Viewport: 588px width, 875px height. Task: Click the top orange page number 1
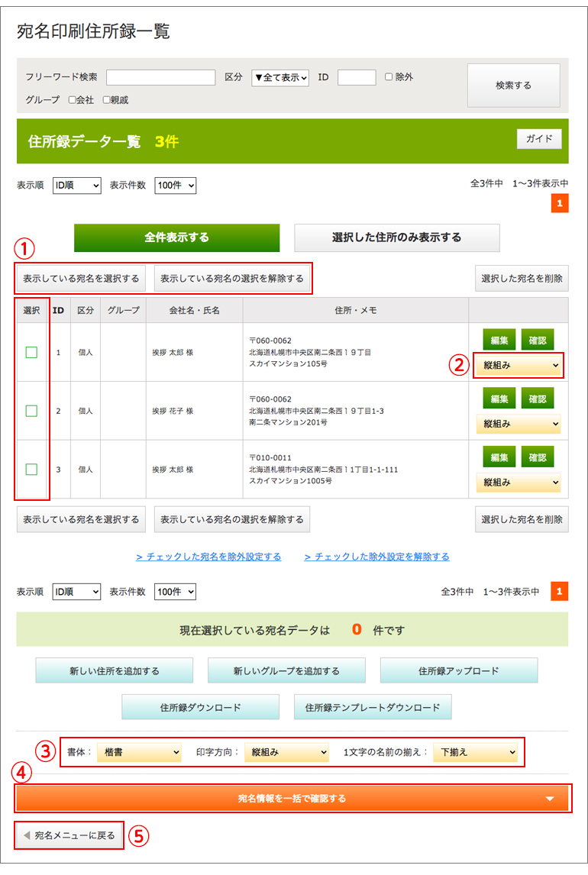point(559,204)
